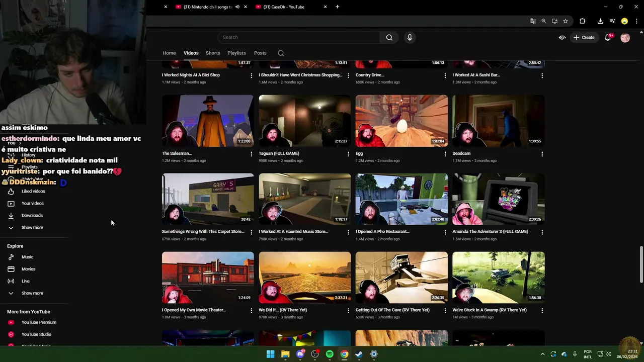
Task: Close the CaseOh - YouTube tab
Action: click(325, 7)
